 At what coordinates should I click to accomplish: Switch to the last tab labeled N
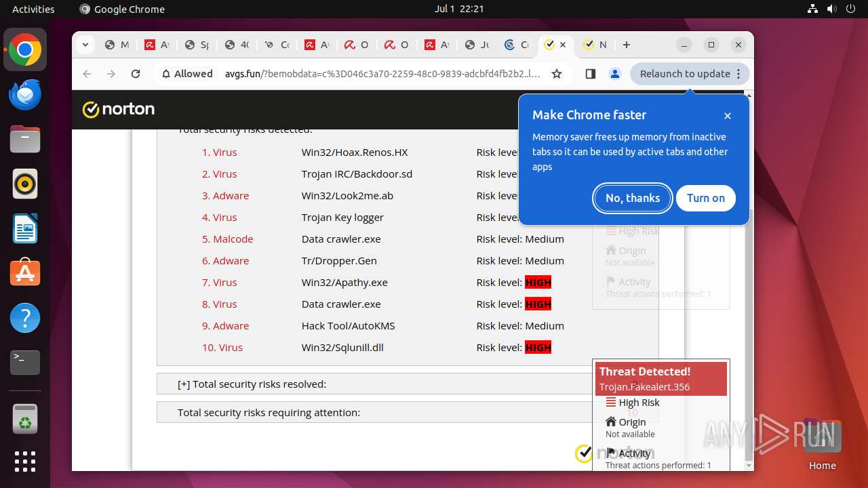tap(595, 45)
